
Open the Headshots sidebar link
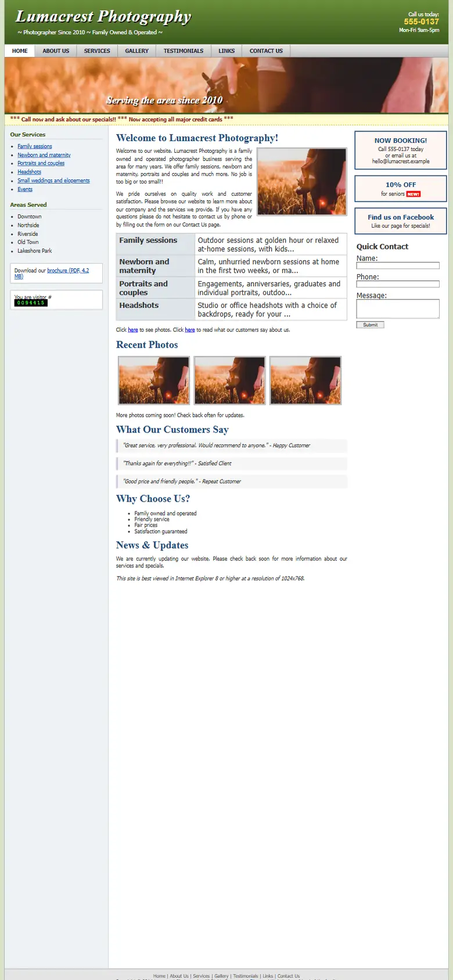coord(29,172)
